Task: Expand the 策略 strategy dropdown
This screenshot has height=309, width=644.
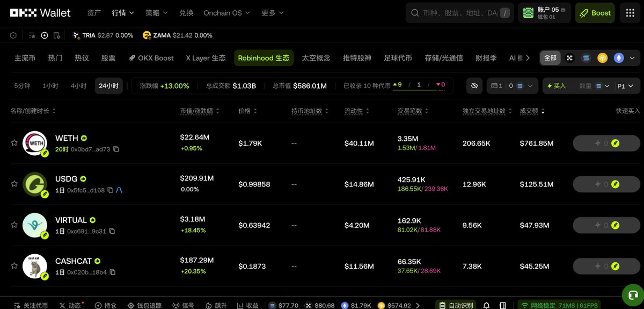Action: pyautogui.click(x=156, y=13)
